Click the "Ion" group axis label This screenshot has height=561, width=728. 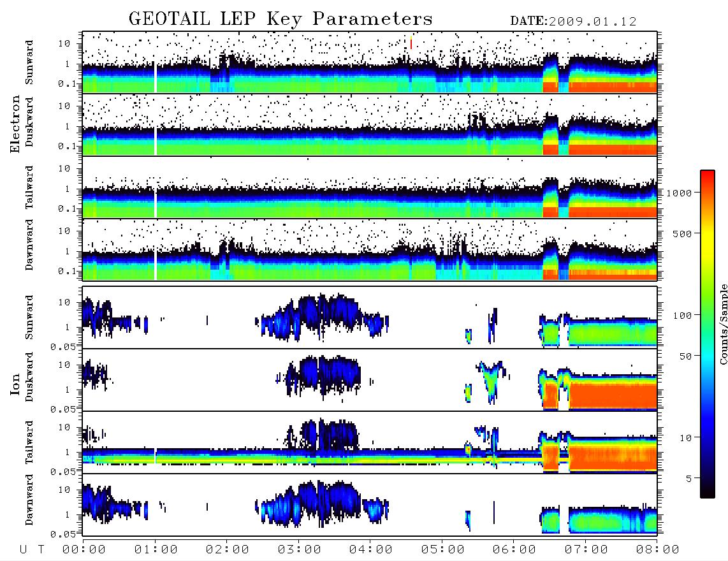coord(15,384)
